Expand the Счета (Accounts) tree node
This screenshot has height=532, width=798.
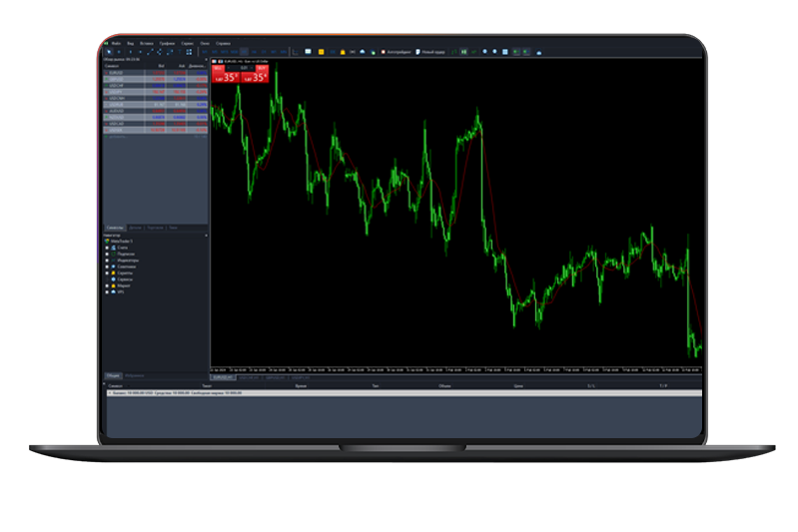coord(107,248)
